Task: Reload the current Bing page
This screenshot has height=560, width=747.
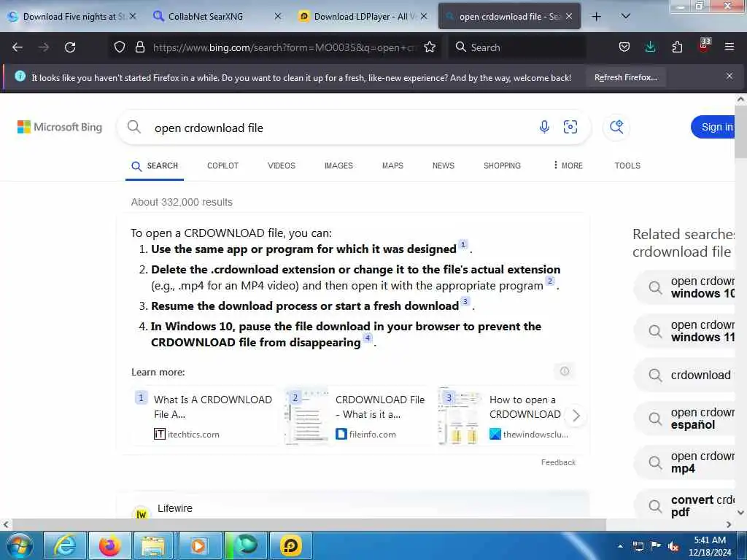Action: coord(70,47)
